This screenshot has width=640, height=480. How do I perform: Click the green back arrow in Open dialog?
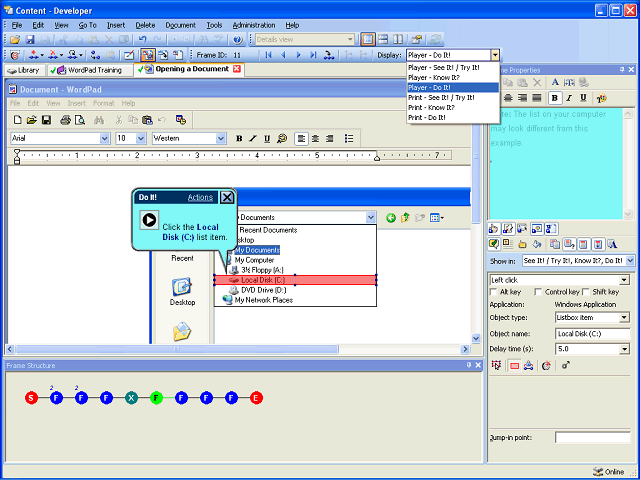click(x=391, y=218)
